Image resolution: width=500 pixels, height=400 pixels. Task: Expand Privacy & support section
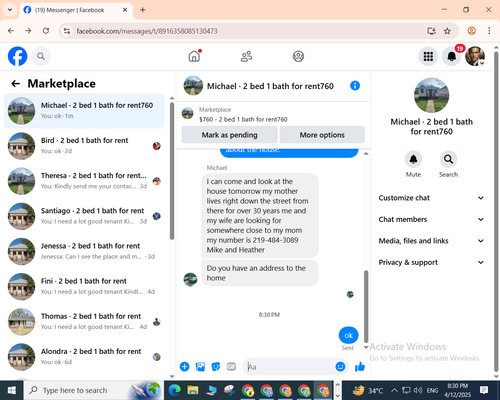(x=431, y=262)
